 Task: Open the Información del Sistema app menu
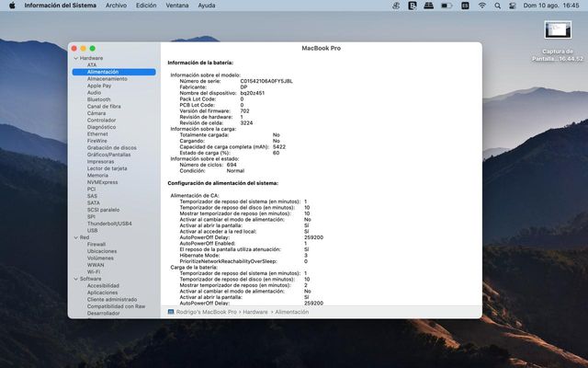click(61, 6)
